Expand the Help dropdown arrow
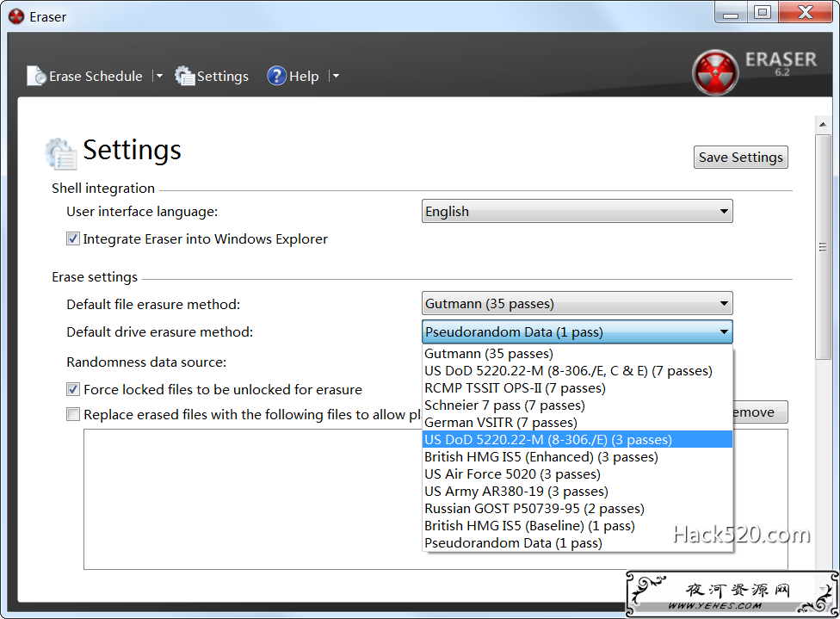The width and height of the screenshot is (840, 619). click(336, 76)
